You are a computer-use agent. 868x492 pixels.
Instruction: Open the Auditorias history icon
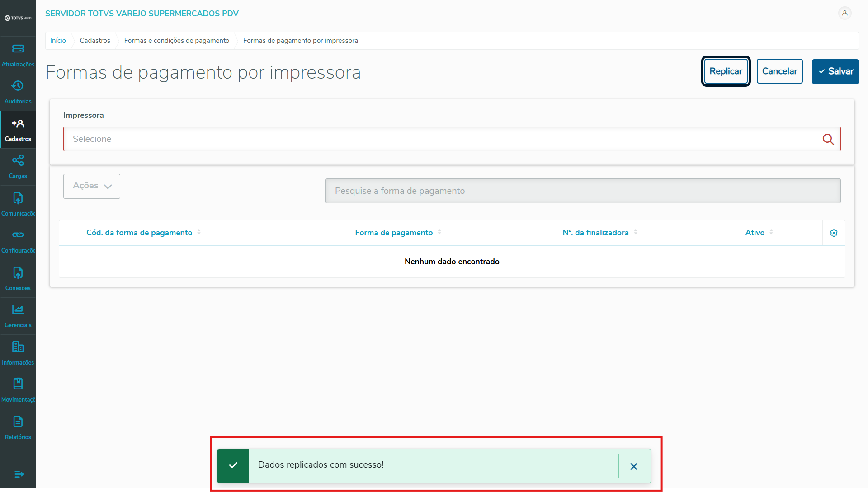(18, 86)
